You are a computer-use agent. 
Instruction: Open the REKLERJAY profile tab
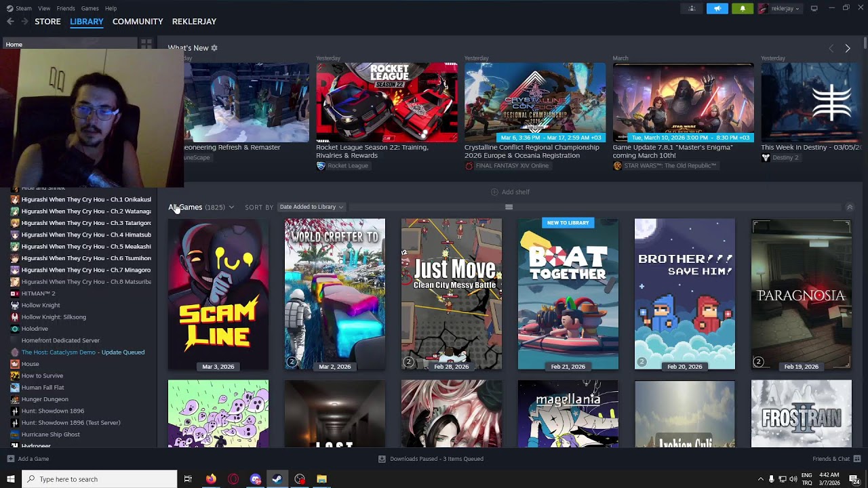click(x=194, y=22)
